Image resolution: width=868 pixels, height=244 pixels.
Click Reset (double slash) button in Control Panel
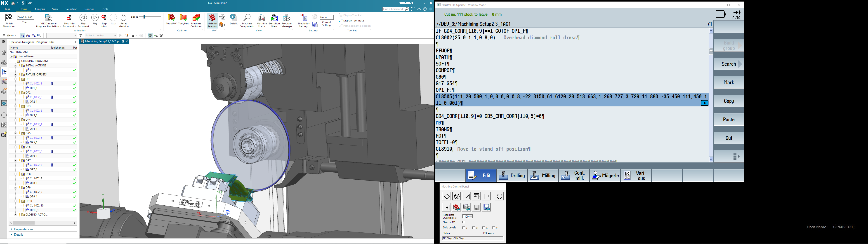tap(467, 196)
